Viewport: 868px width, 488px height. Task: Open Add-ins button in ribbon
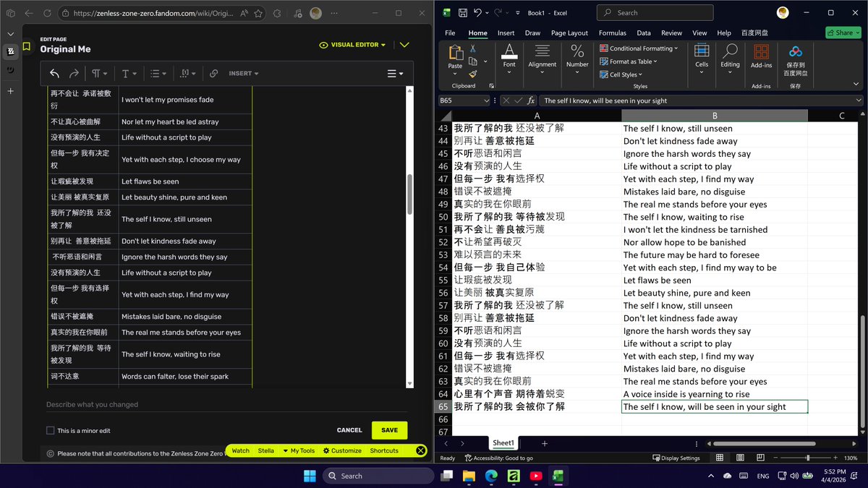[761, 57]
